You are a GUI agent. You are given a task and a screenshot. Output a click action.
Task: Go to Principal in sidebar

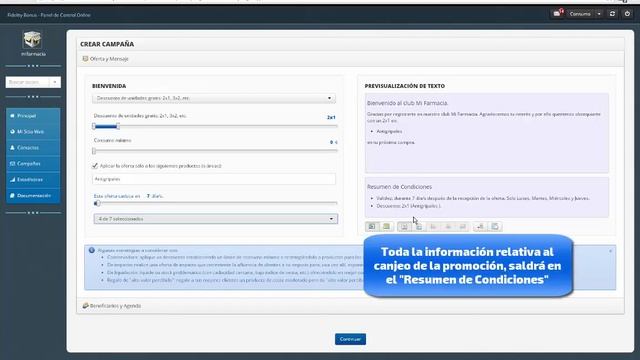[33, 116]
